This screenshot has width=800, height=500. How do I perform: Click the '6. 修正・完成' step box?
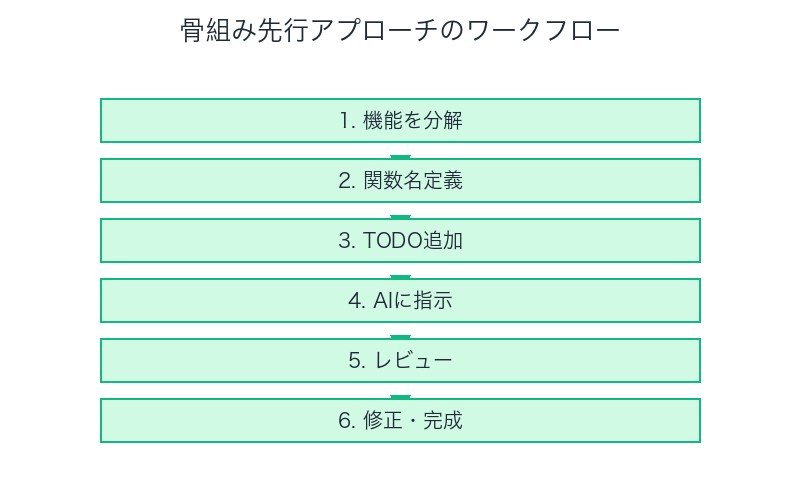400,421
